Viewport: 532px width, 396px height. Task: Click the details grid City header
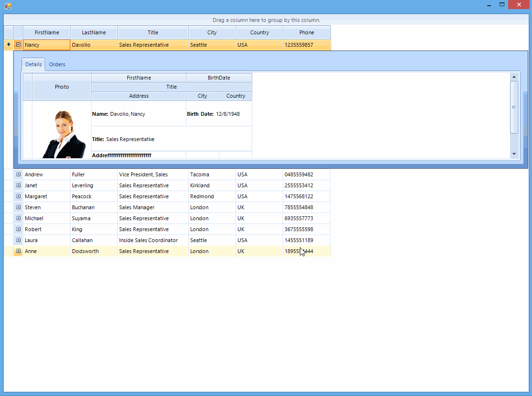pos(203,96)
